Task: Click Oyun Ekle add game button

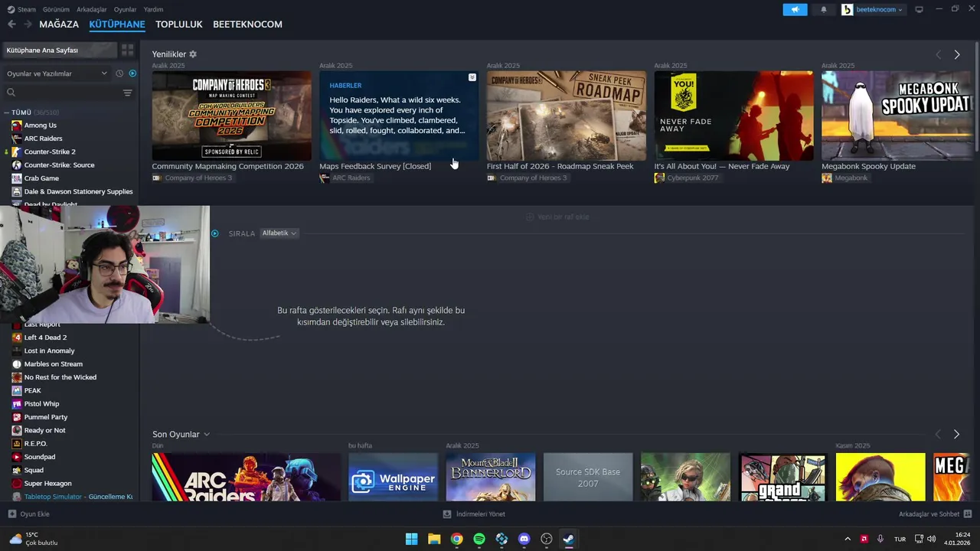Action: [29, 514]
